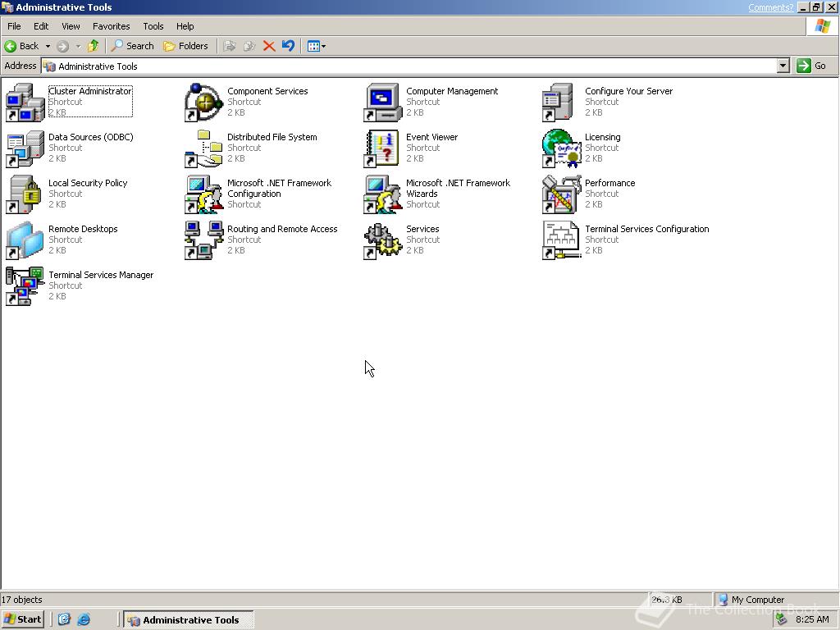The height and width of the screenshot is (630, 840).
Task: Click the Terminal Services Manager label
Action: coord(101,275)
